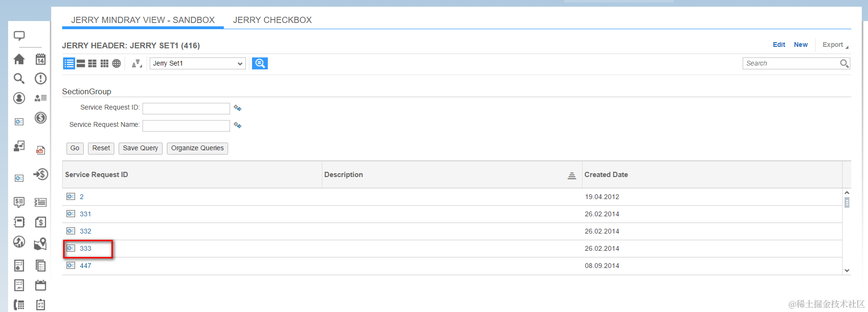Click into the Search text field
Screen dimensions: 868x312
tap(791, 63)
